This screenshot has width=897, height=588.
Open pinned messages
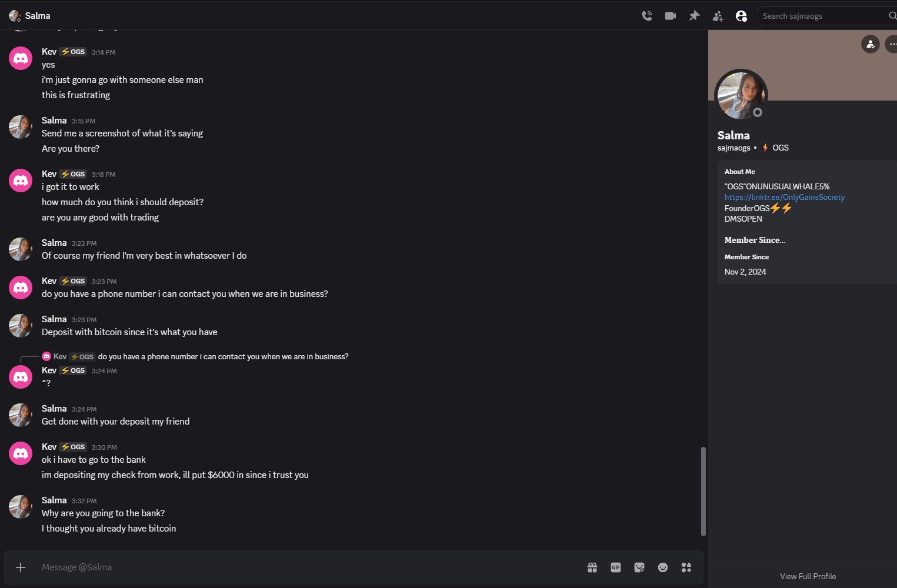point(694,16)
